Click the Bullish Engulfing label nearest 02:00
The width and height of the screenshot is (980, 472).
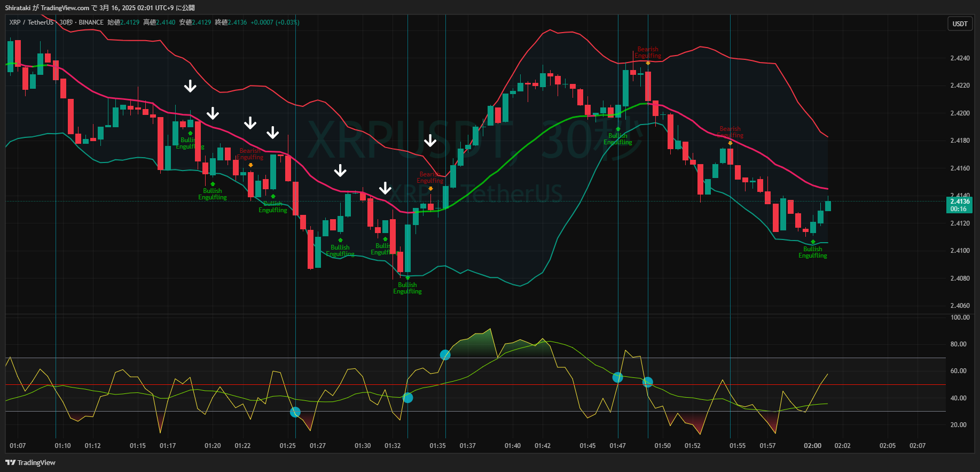coord(813,252)
